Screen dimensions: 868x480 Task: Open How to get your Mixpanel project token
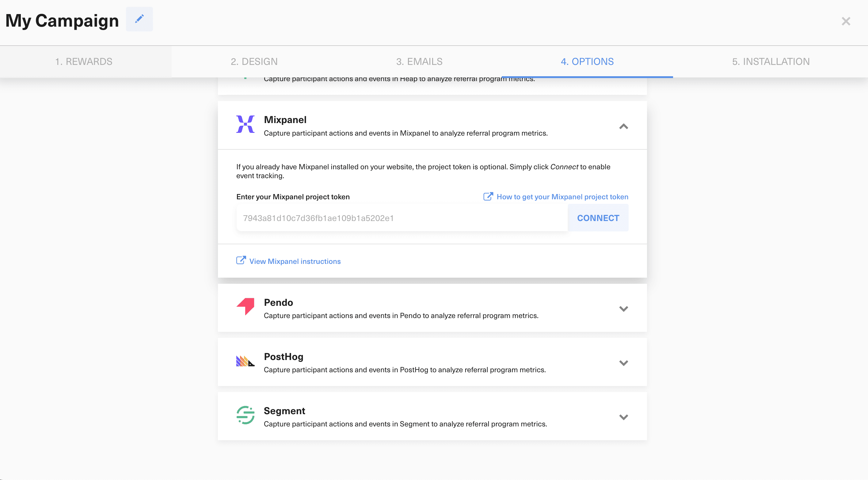coord(562,197)
